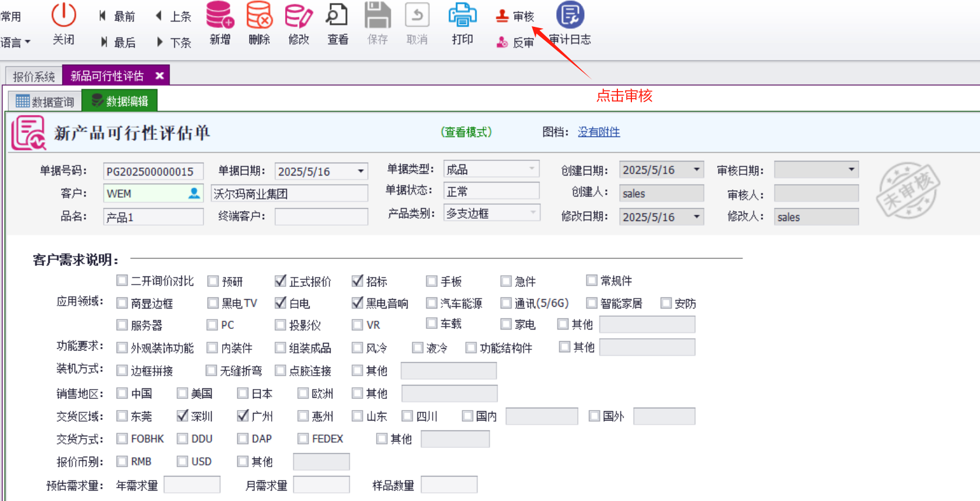The image size is (980, 501).
Task: Open the 语言 language dropdown
Action: coord(16,42)
